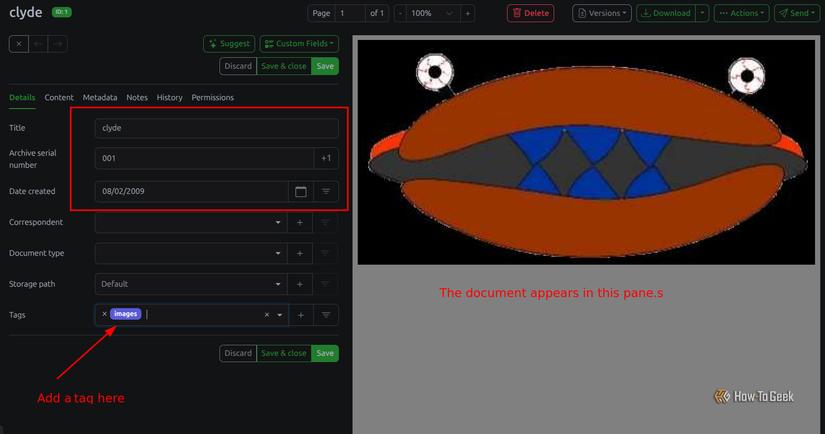825x434 pixels.
Task: Click the bottom Discard button
Action: point(238,354)
